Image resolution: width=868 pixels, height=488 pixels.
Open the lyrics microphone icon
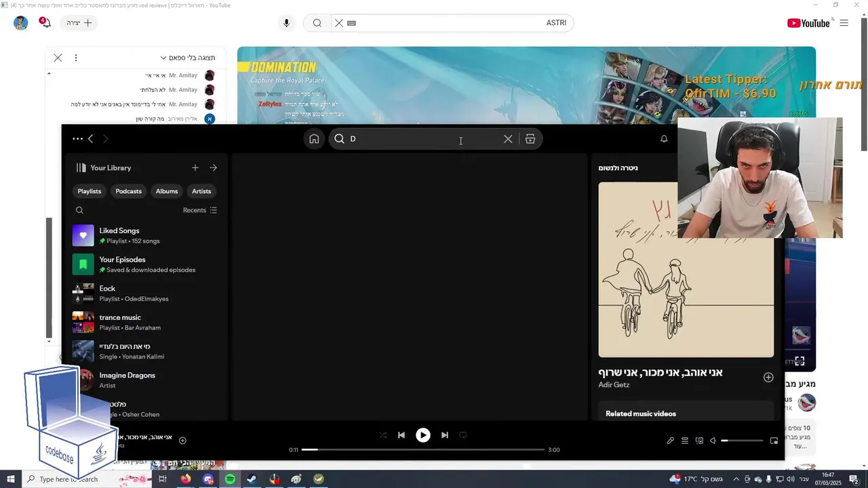[670, 441]
